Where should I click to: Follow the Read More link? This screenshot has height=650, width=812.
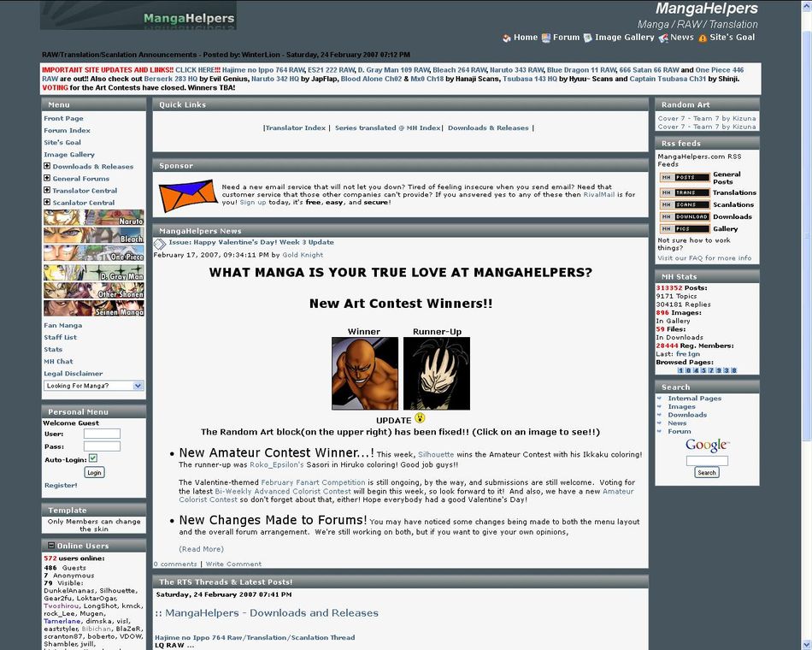(202, 549)
